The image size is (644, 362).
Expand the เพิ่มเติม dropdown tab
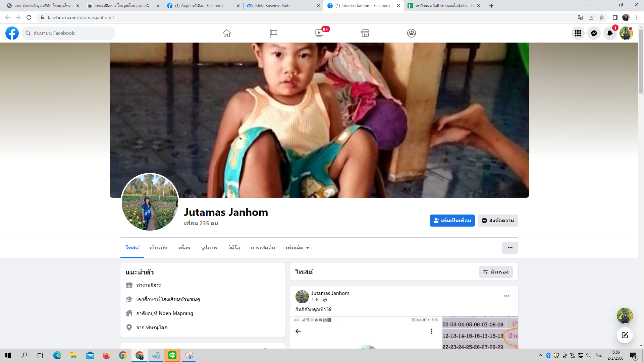(297, 248)
